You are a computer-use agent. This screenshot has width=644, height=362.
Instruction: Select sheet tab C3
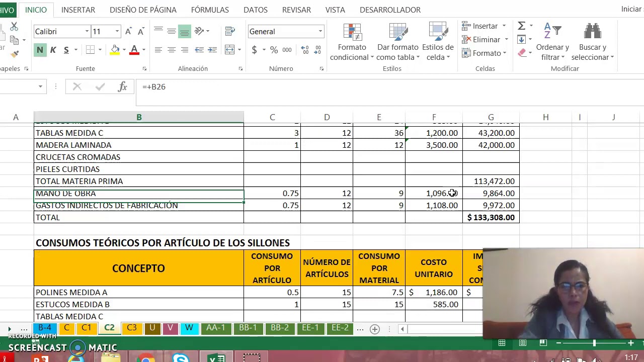click(131, 328)
